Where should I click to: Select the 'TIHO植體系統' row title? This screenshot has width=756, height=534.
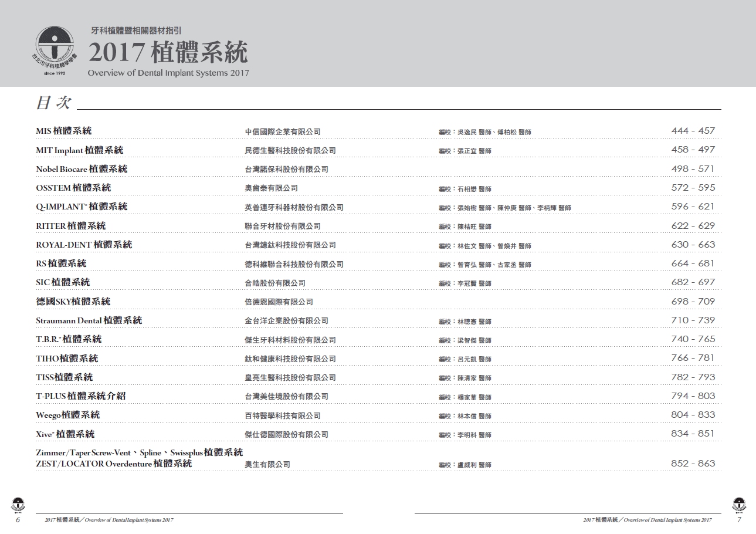coord(67,359)
